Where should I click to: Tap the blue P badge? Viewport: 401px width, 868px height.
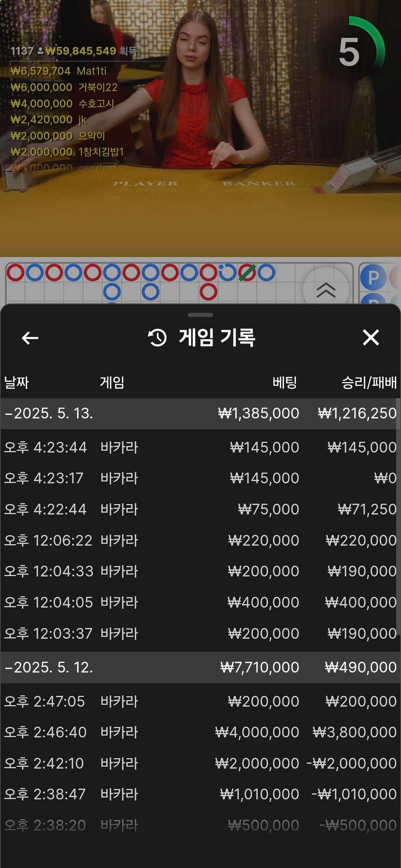(373, 277)
